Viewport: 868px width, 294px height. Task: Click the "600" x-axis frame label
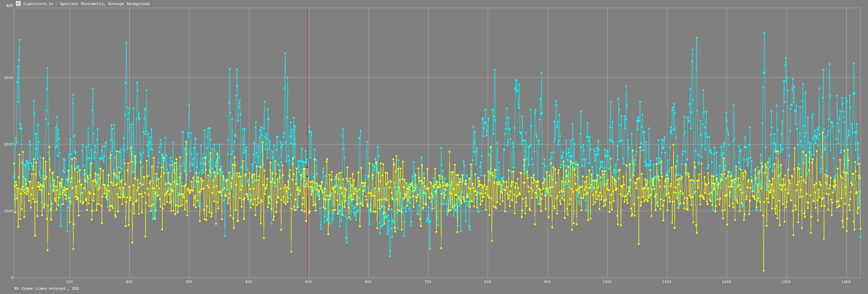368,282
